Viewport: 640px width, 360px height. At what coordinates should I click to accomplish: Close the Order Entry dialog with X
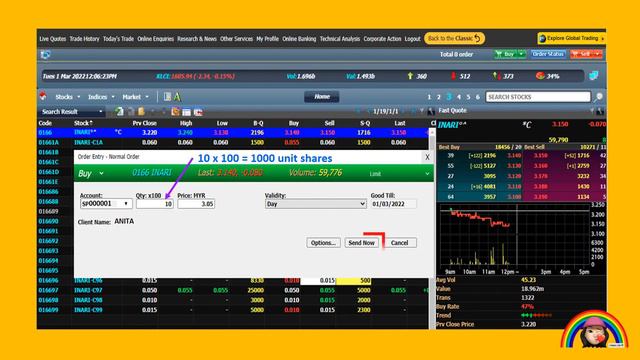point(427,157)
